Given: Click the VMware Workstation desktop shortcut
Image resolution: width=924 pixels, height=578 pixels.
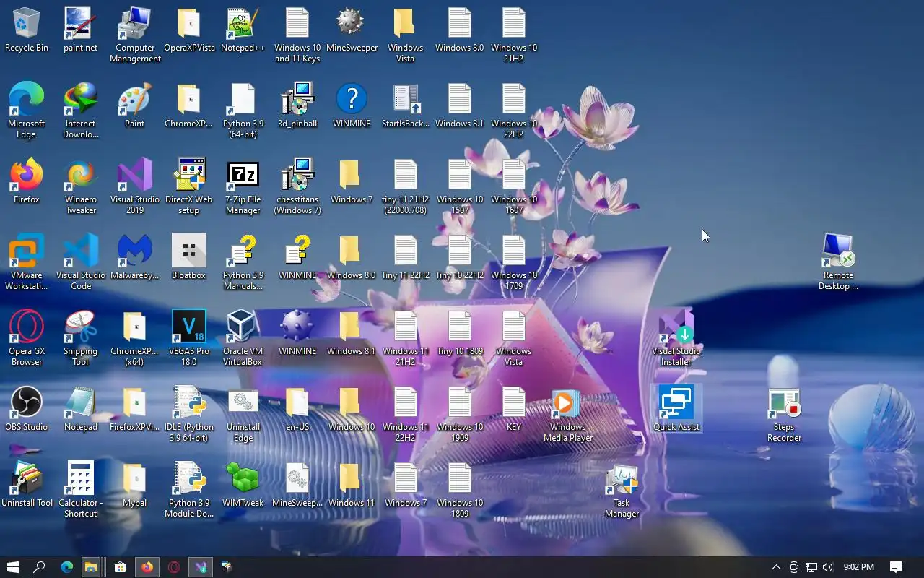Looking at the screenshot, I should [27, 262].
